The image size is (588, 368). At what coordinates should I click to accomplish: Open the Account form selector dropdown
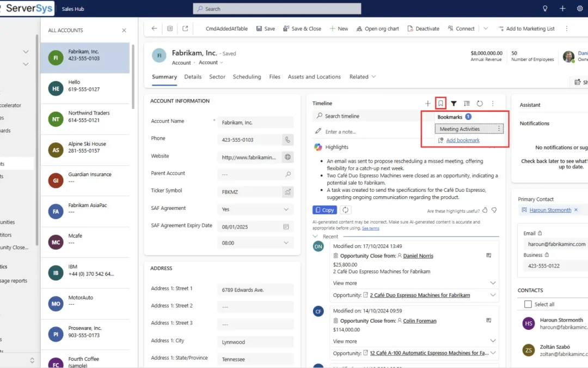[211, 62]
